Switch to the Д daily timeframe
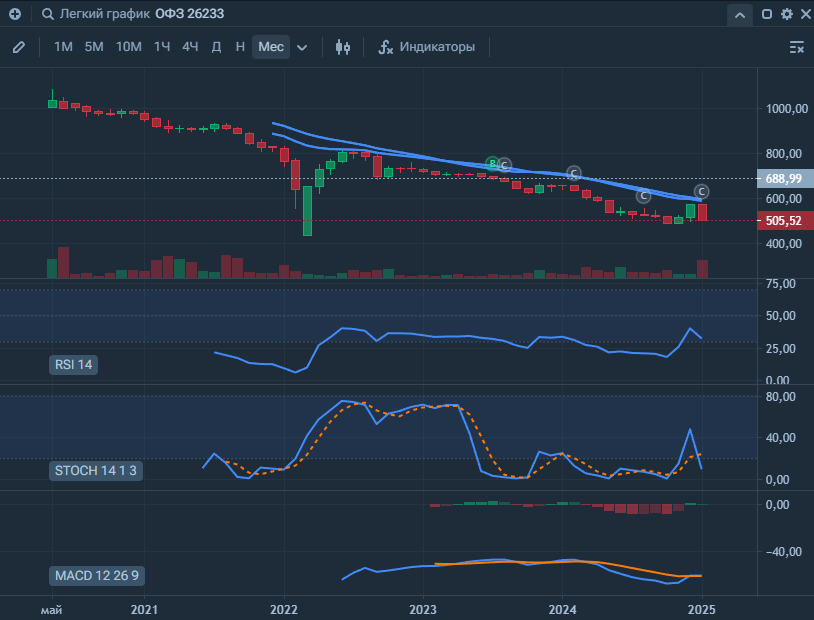Image resolution: width=814 pixels, height=620 pixels. 216,47
